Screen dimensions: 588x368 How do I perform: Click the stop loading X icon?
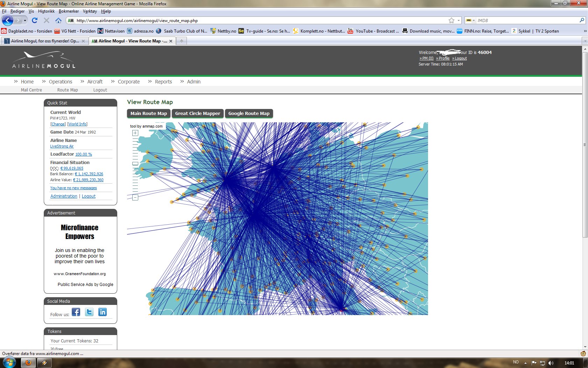[x=46, y=20]
